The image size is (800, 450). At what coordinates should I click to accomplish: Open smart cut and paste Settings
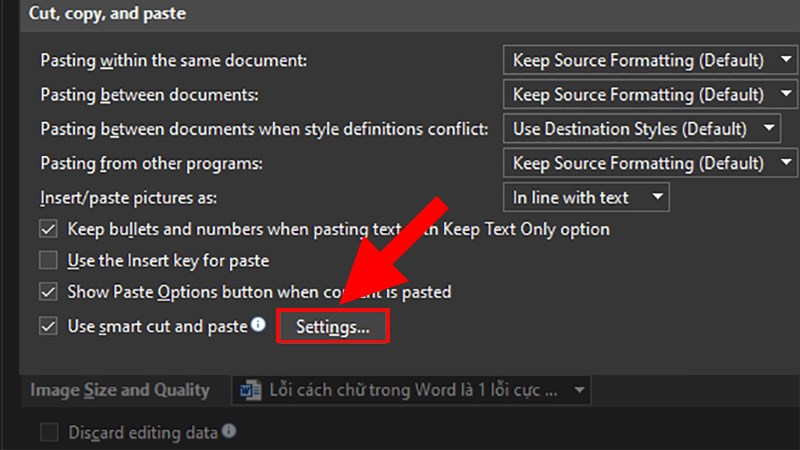tap(333, 327)
